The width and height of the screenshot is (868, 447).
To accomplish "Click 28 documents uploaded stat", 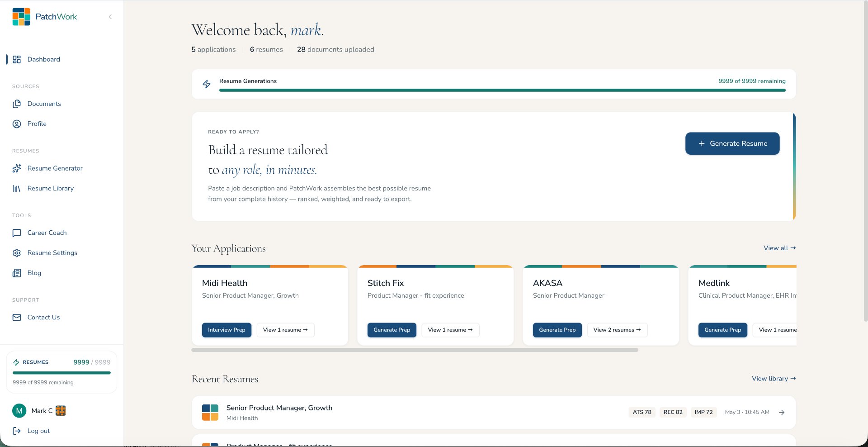I will 335,50.
